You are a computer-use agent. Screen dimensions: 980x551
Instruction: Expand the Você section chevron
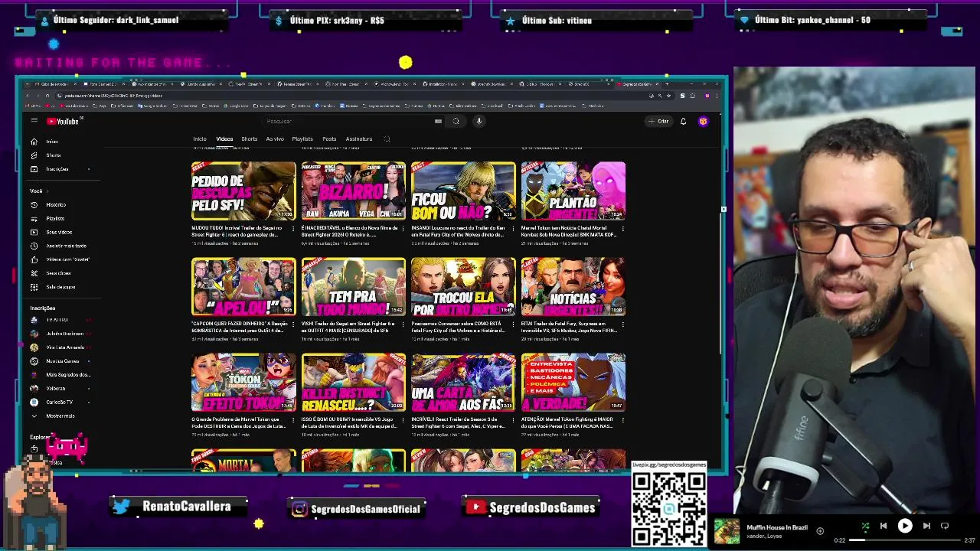47,191
